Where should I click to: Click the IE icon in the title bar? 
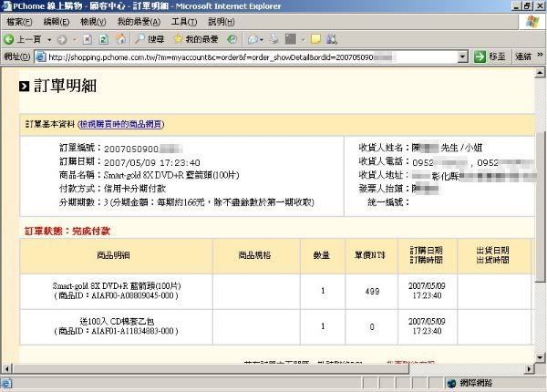6,6
